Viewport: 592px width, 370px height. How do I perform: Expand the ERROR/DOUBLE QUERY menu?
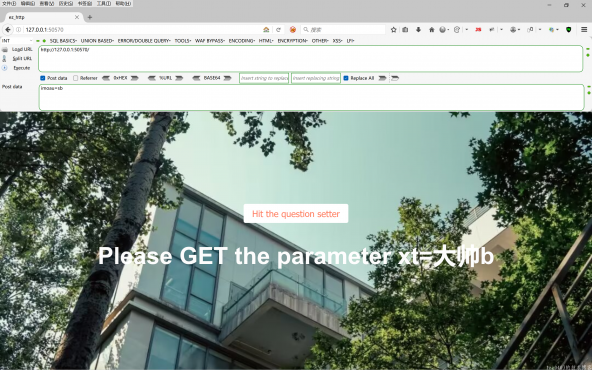coord(144,41)
